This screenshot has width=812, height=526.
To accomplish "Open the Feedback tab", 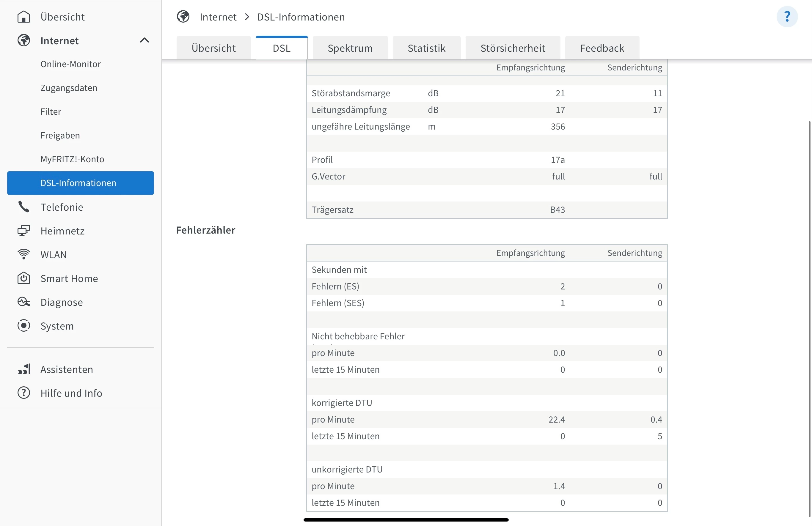I will (x=602, y=48).
